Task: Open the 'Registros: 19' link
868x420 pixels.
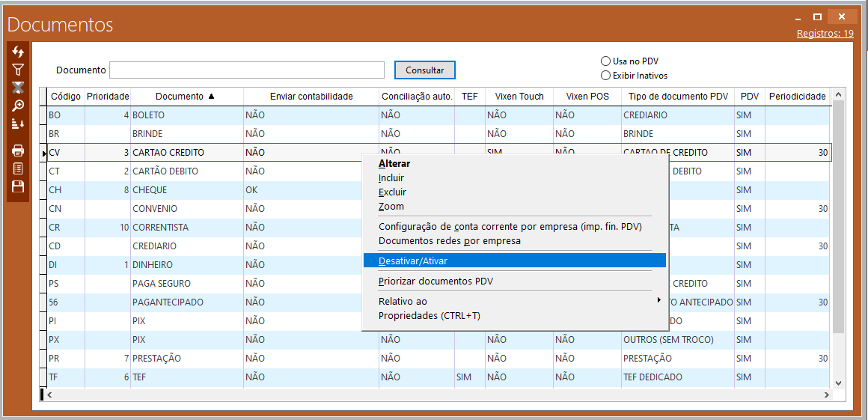Action: pos(825,34)
